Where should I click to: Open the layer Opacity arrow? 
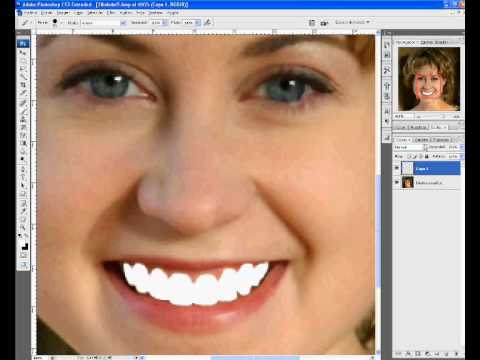(462, 147)
